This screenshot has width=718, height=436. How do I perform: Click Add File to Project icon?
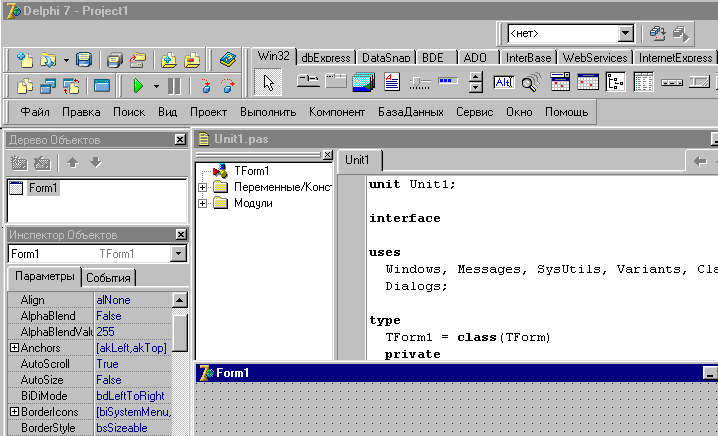click(x=169, y=60)
